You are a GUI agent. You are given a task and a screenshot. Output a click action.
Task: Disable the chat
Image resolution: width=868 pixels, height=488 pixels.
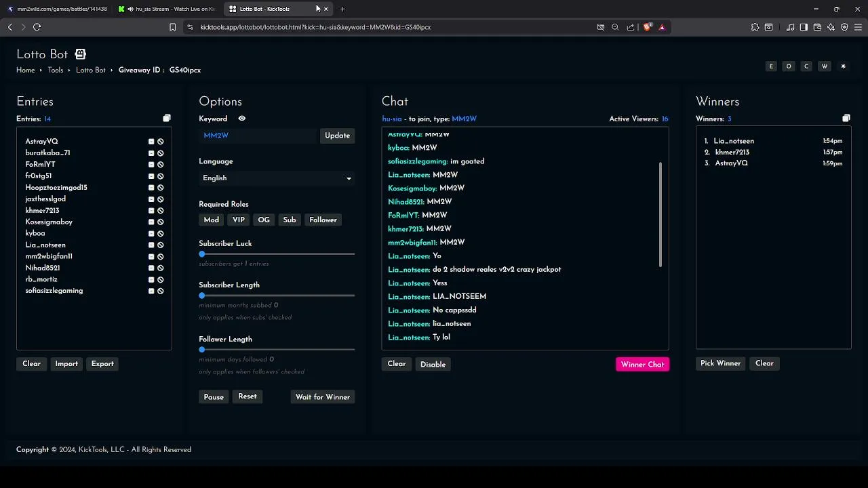click(433, 365)
